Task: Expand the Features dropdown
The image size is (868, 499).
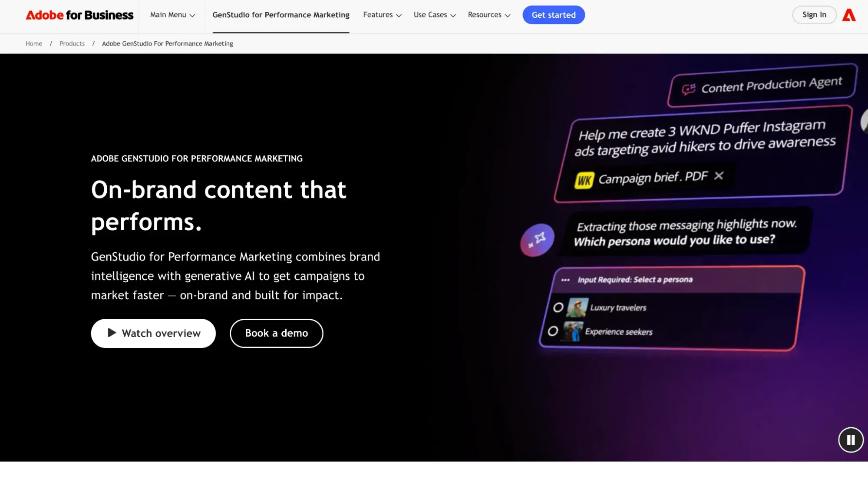Action: pyautogui.click(x=382, y=14)
